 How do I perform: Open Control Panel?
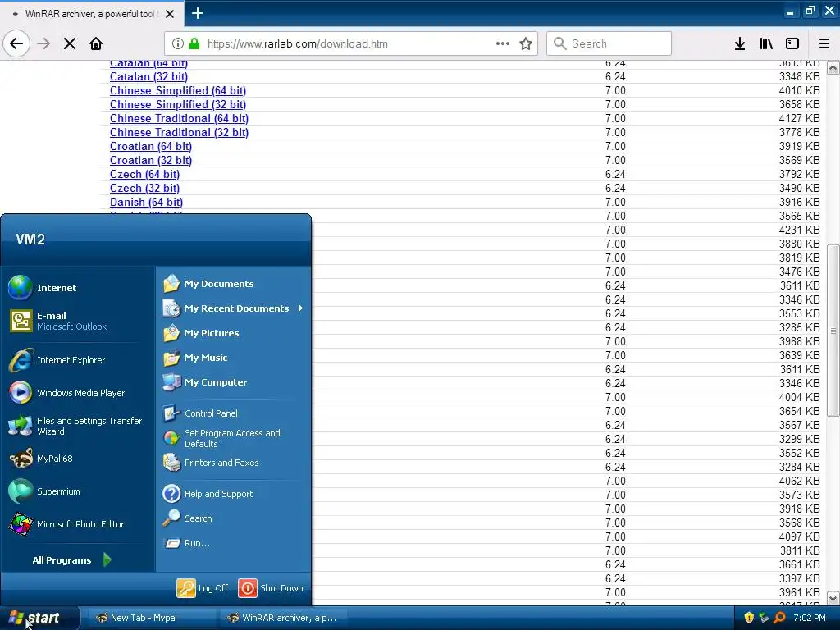point(233,413)
